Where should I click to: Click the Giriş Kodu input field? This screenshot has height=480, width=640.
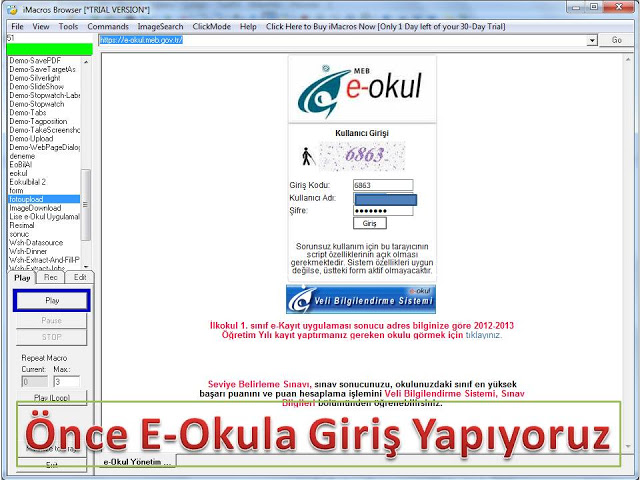click(383, 185)
